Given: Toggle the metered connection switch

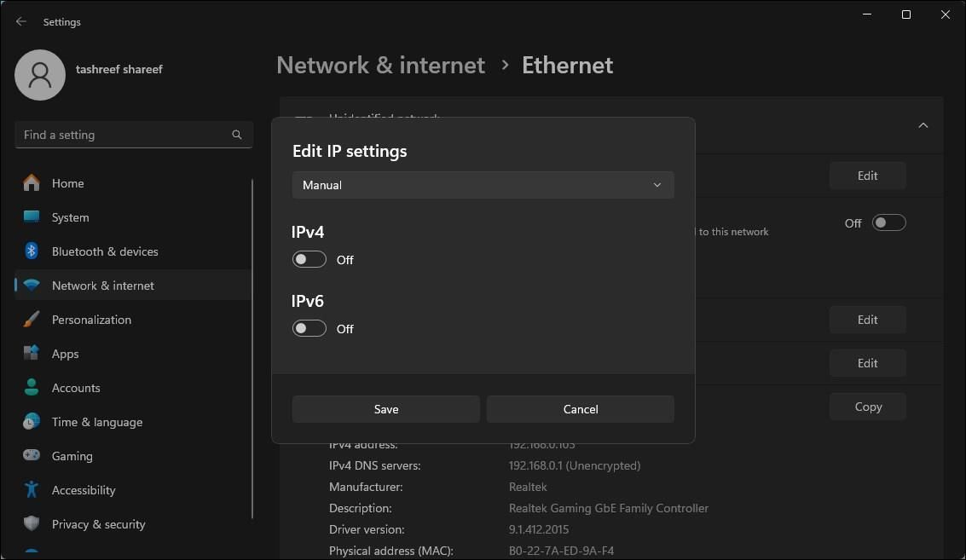Looking at the screenshot, I should (889, 223).
